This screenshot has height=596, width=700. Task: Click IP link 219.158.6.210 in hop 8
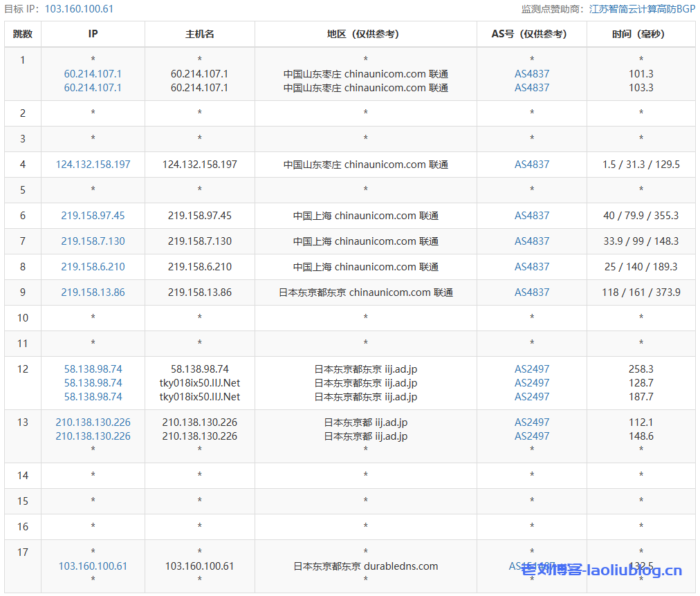(93, 266)
